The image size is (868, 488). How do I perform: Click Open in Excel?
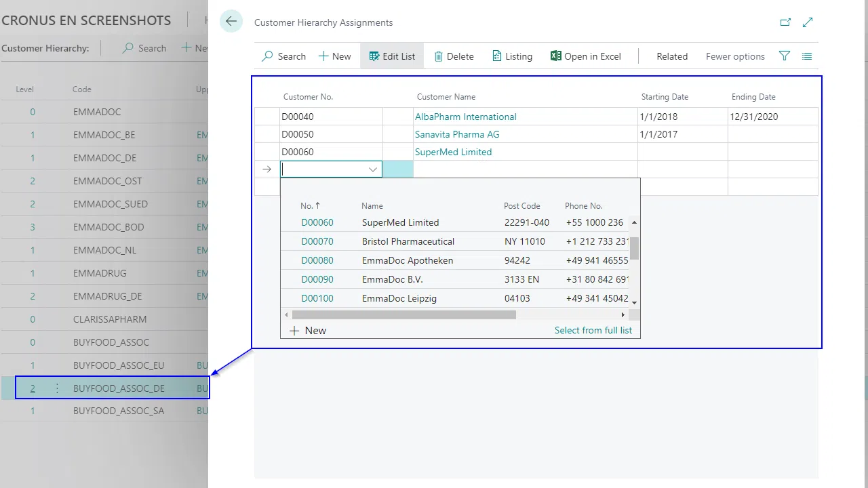(x=586, y=56)
